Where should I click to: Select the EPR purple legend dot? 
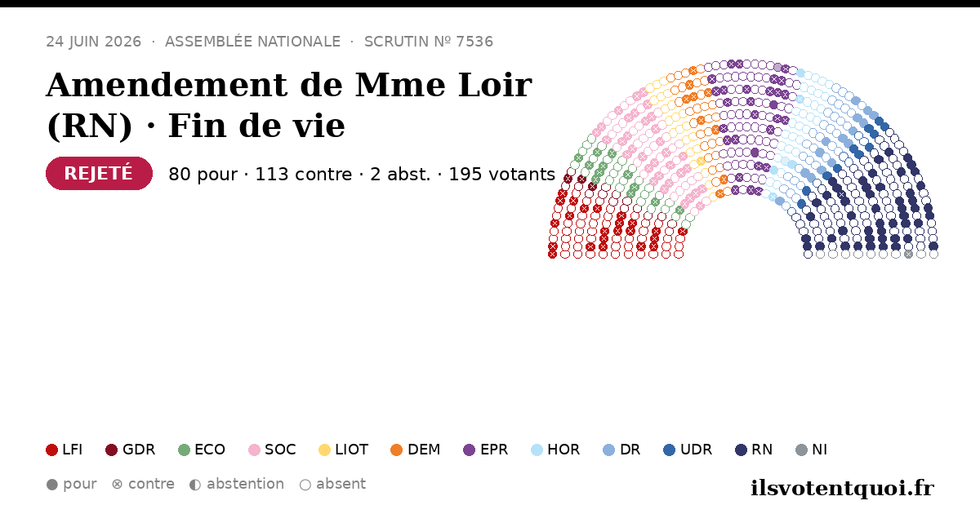tap(469, 450)
